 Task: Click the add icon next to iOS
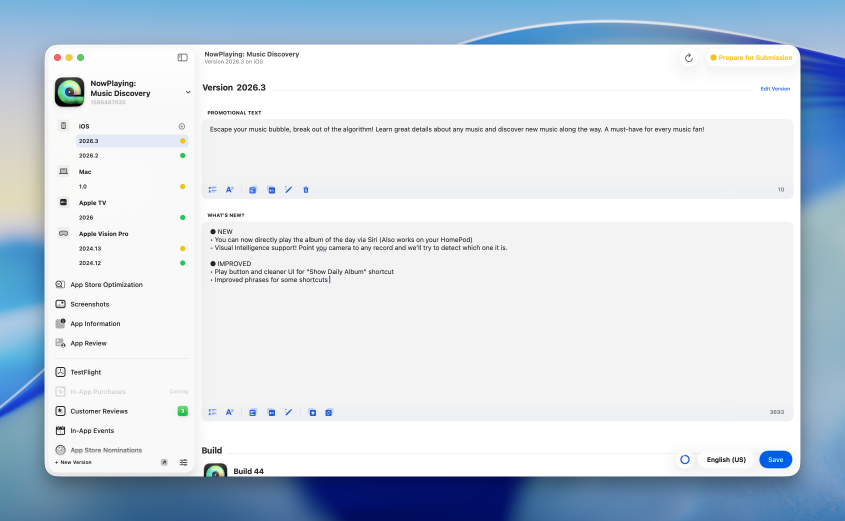click(x=182, y=126)
